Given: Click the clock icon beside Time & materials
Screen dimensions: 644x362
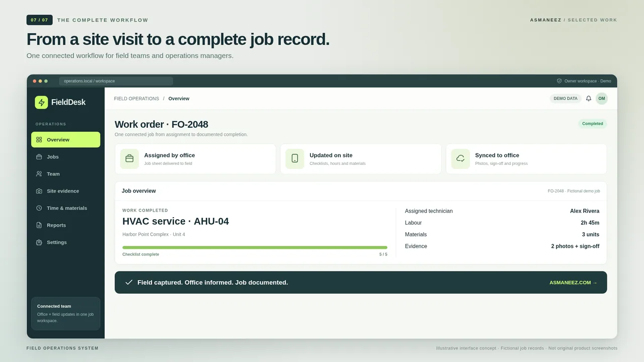Looking at the screenshot, I should pyautogui.click(x=39, y=208).
